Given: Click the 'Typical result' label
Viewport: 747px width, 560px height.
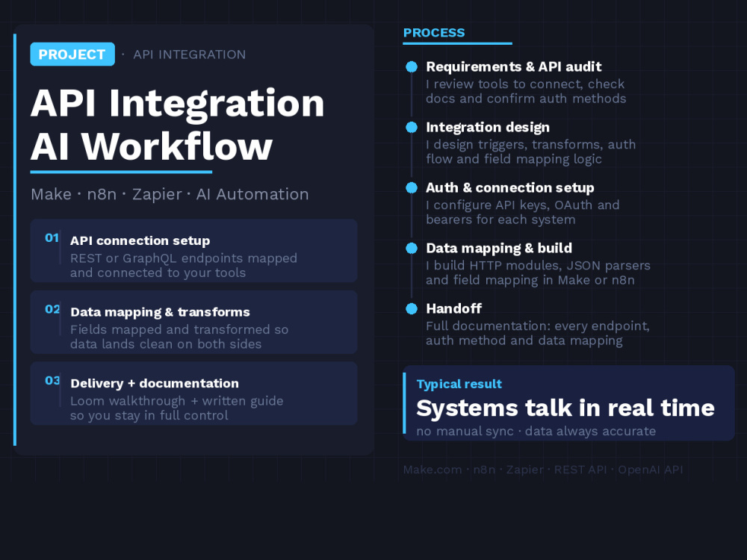Looking at the screenshot, I should [459, 384].
